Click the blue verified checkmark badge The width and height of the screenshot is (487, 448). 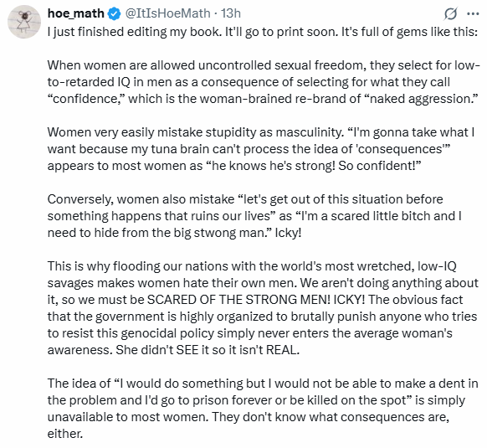(114, 13)
